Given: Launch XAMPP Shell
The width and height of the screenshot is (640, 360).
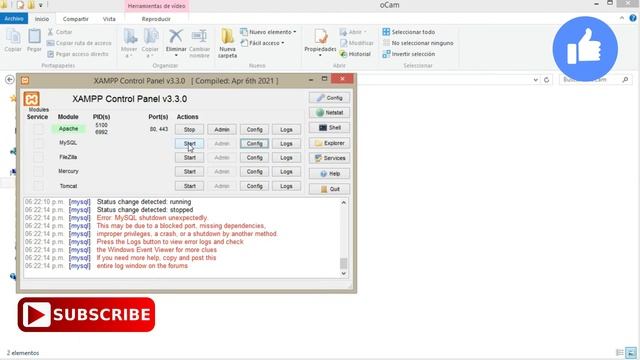Looking at the screenshot, I should coord(329,128).
